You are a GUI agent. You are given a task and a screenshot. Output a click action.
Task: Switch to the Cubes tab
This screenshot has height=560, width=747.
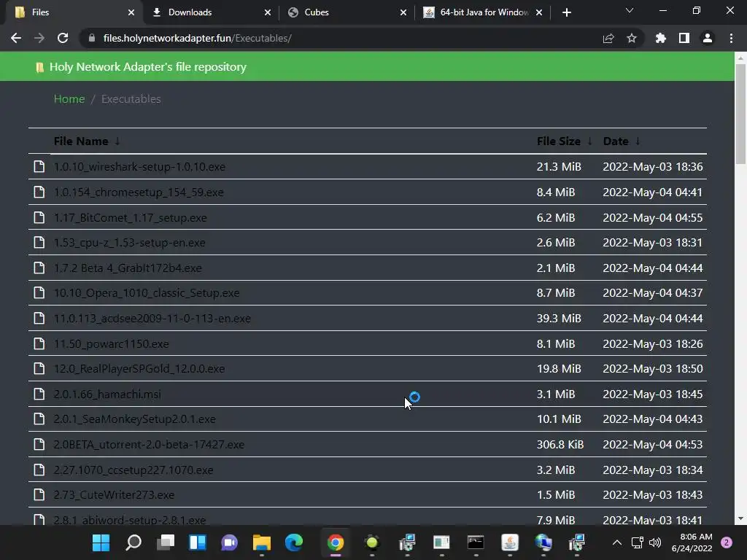pyautogui.click(x=347, y=12)
